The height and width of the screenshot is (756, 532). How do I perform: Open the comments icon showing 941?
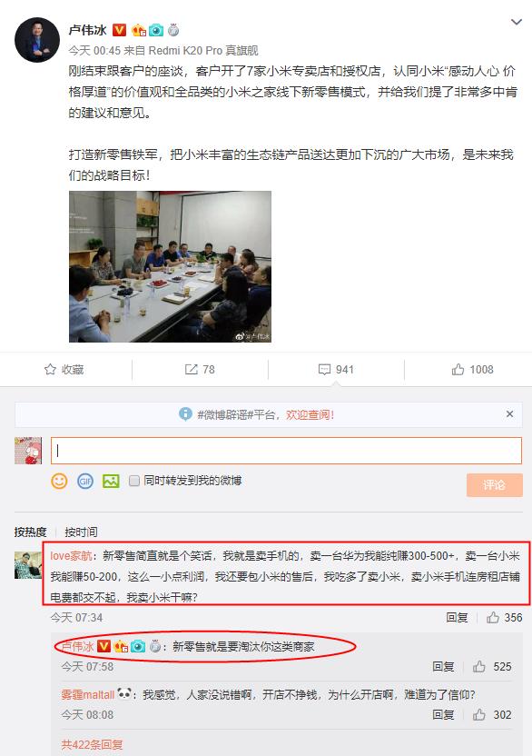pos(324,369)
